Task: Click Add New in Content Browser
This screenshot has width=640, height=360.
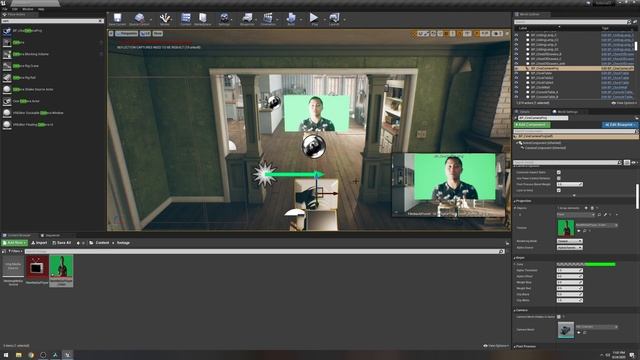Action: pos(14,243)
